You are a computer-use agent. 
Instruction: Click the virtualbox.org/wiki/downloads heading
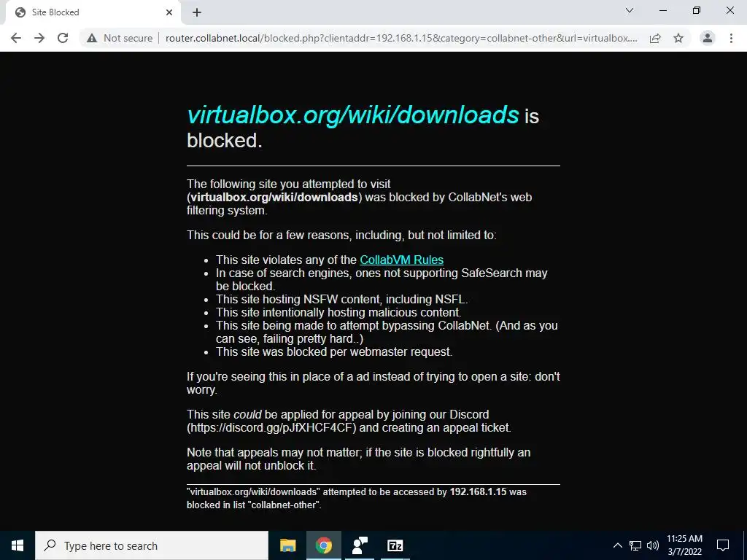[x=352, y=115]
